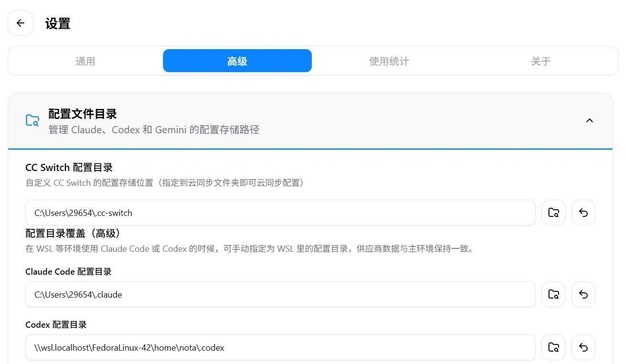This screenshot has height=364, width=625.
Task: Click the section description mentioning Gemini
Action: point(154,130)
